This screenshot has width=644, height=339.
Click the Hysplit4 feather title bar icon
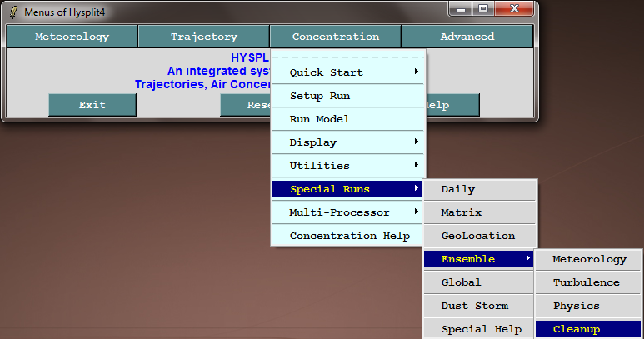(x=13, y=12)
